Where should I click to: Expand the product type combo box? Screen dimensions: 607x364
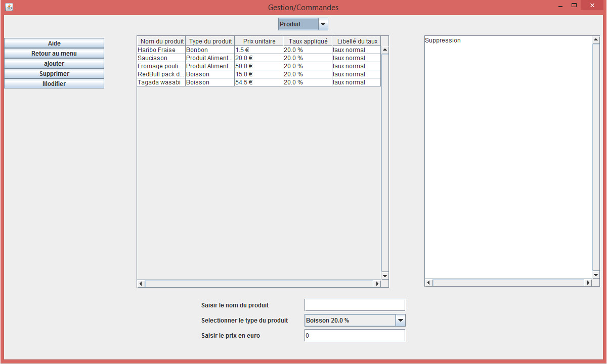400,321
